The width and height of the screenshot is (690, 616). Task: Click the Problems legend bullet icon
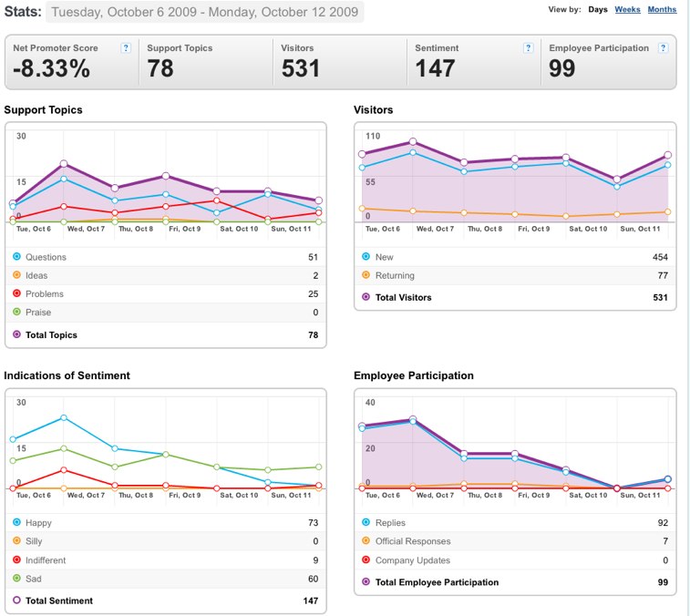(16, 293)
